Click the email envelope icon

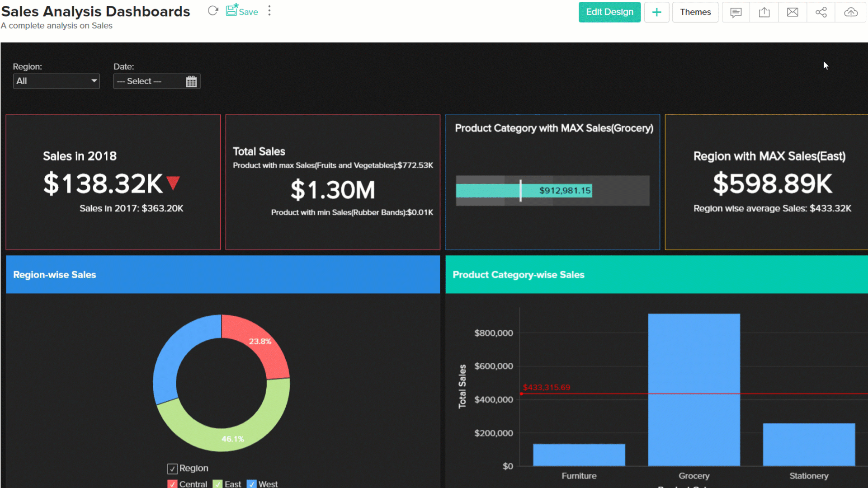793,12
